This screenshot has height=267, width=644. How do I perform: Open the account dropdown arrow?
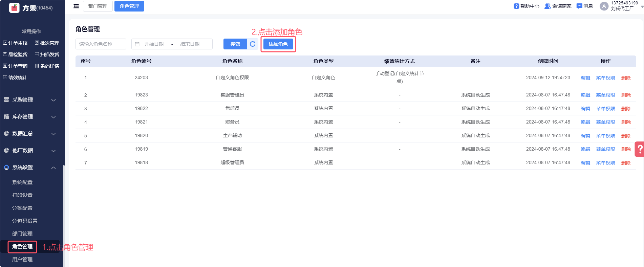642,6
